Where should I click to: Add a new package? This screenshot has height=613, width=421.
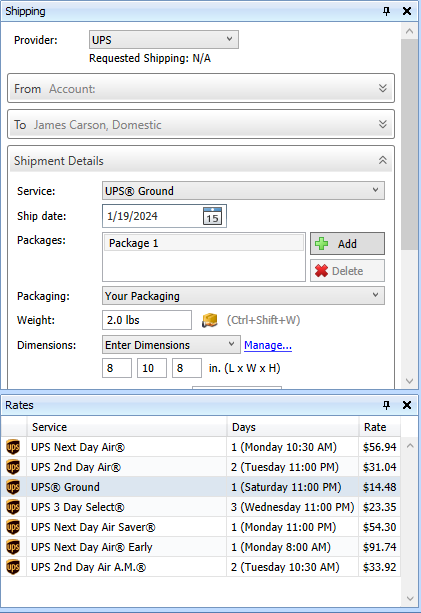point(348,244)
